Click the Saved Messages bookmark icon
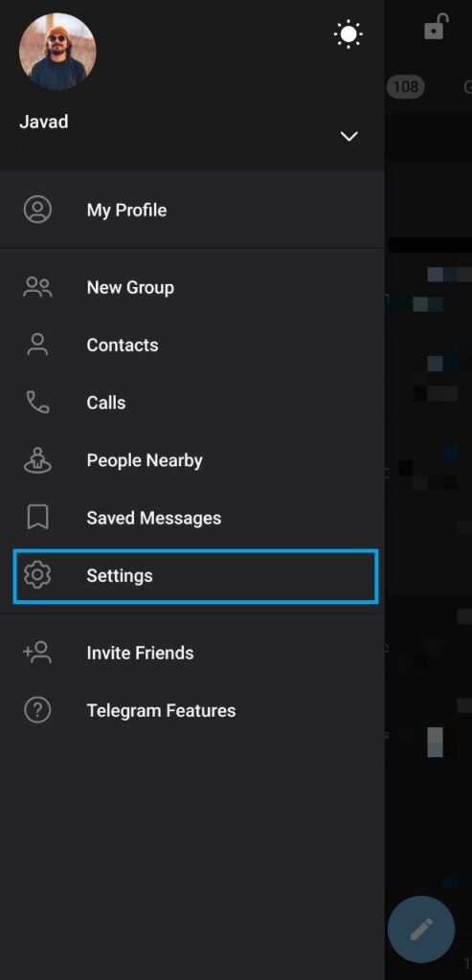This screenshot has height=980, width=472. point(37,518)
